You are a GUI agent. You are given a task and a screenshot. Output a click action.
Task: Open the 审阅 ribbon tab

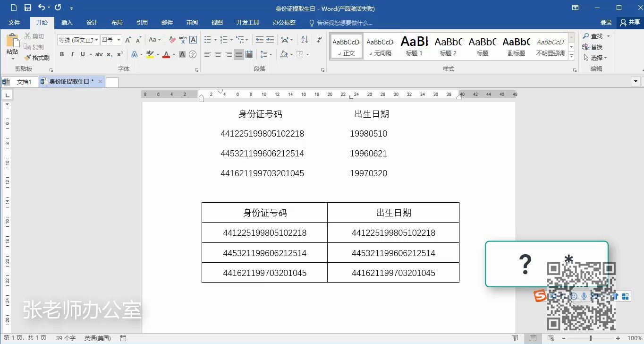[x=192, y=22]
